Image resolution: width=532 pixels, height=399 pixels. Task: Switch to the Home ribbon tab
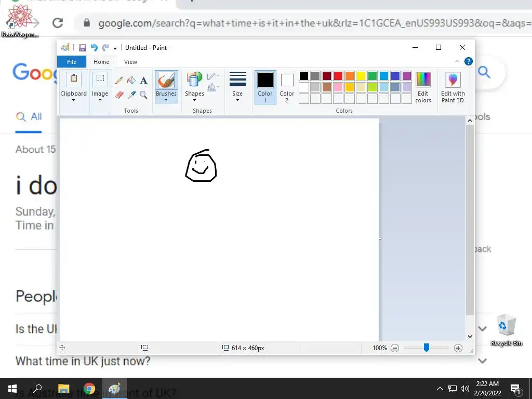point(101,62)
